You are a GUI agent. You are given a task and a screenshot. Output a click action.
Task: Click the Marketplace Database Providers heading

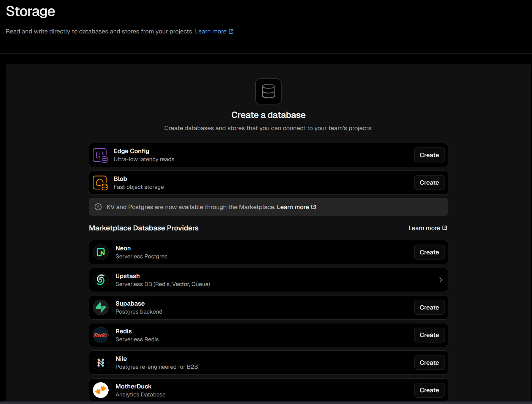[144, 228]
